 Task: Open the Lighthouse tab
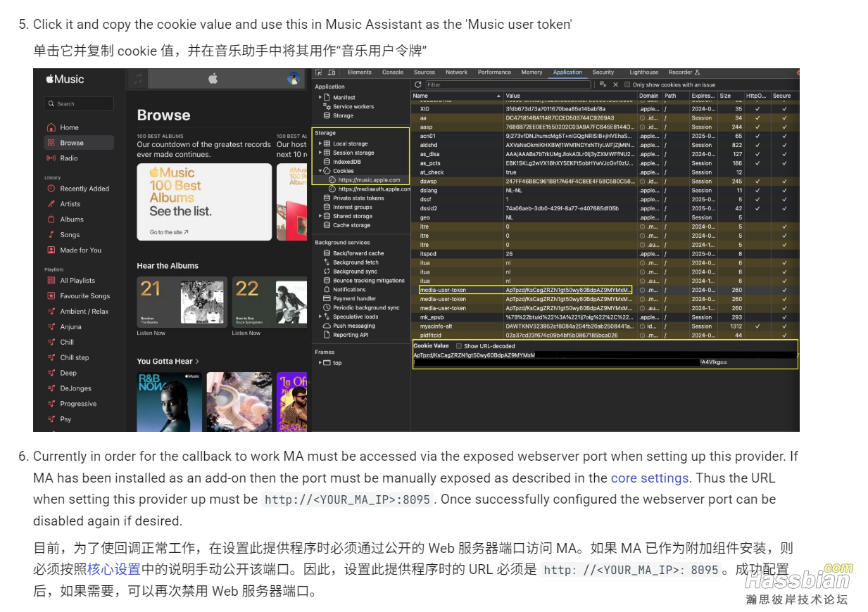(x=643, y=72)
